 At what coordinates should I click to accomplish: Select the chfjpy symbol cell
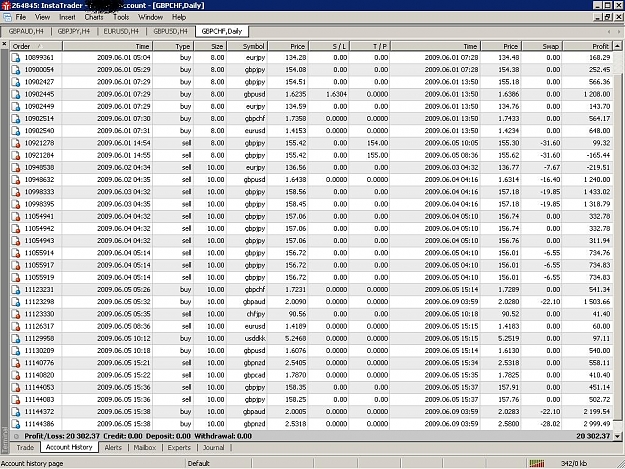pyautogui.click(x=256, y=314)
